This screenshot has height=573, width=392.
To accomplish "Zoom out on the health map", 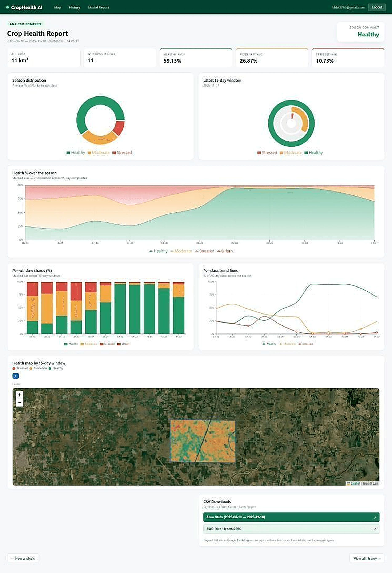I will pos(19,403).
